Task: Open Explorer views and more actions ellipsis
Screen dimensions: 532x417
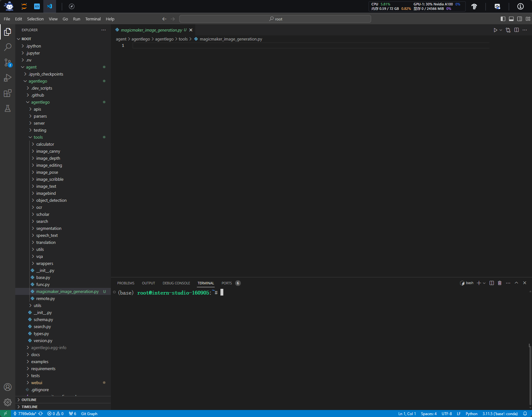Action: click(104, 30)
